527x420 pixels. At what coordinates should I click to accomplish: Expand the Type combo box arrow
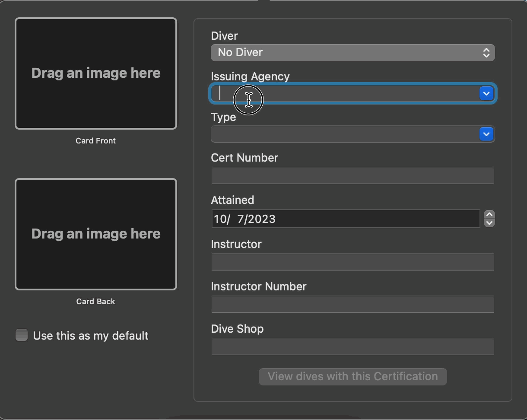pos(486,134)
